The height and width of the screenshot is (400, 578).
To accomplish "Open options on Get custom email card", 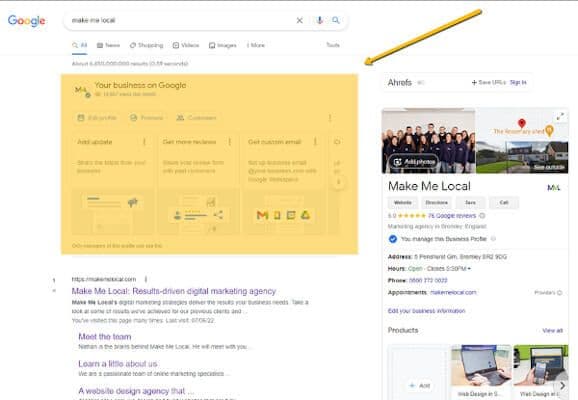I will click(x=315, y=142).
